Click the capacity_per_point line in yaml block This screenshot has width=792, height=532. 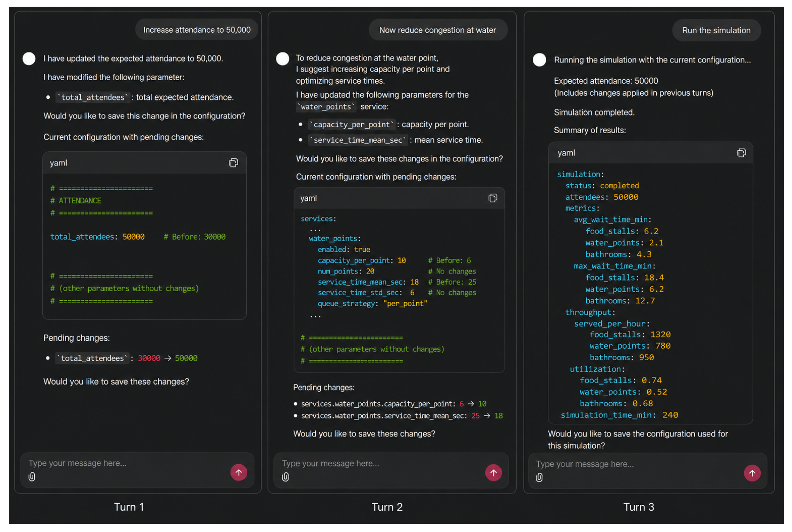tap(394, 260)
